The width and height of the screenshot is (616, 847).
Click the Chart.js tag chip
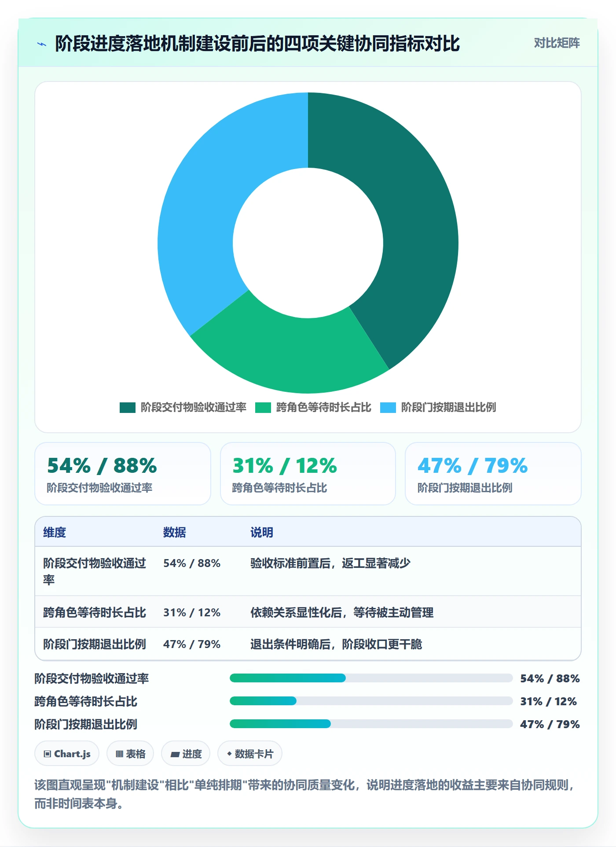click(x=67, y=754)
